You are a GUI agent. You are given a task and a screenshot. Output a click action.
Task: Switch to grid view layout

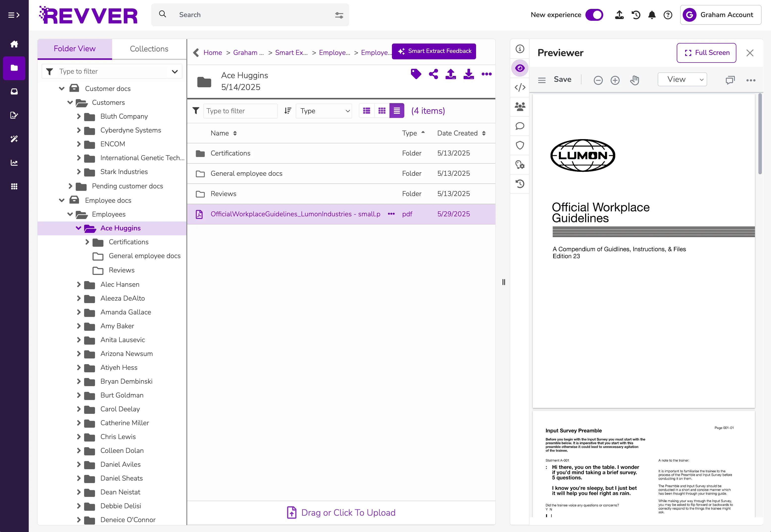click(382, 111)
